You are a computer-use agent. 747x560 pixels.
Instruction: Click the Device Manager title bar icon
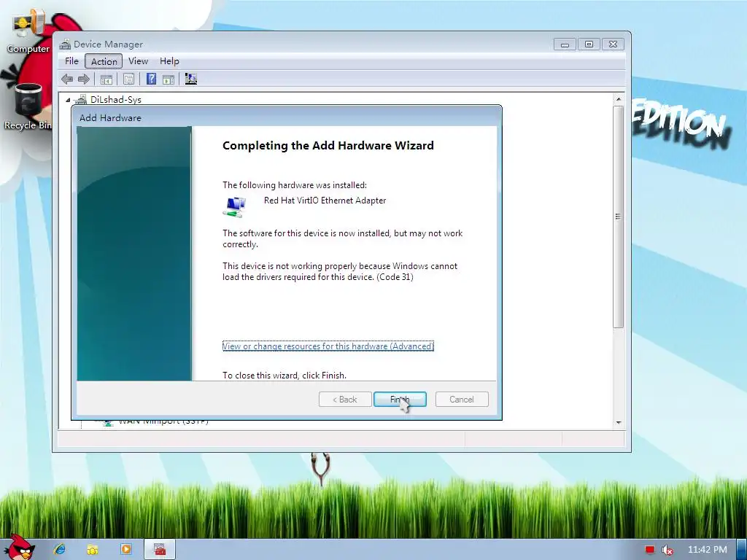point(65,44)
